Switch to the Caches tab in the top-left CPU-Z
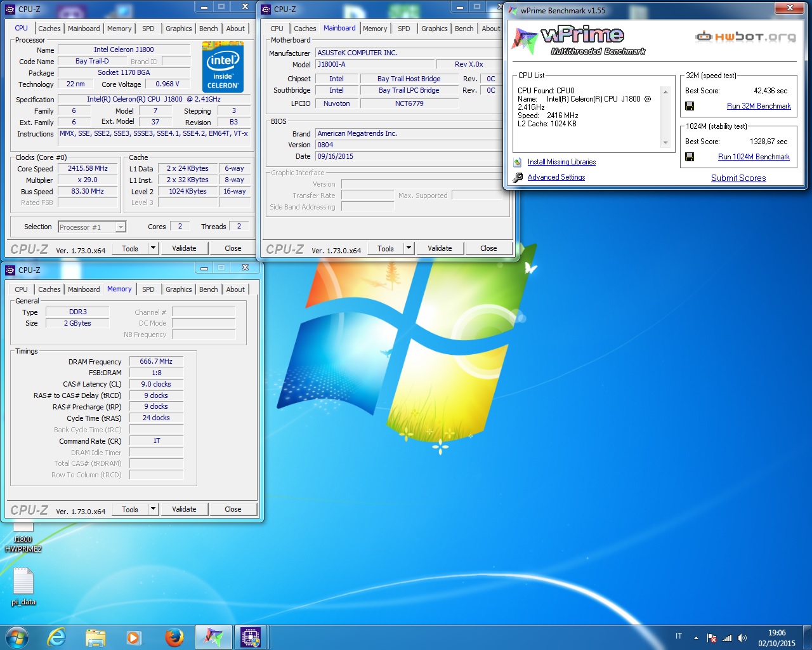This screenshot has height=650, width=812. (49, 29)
